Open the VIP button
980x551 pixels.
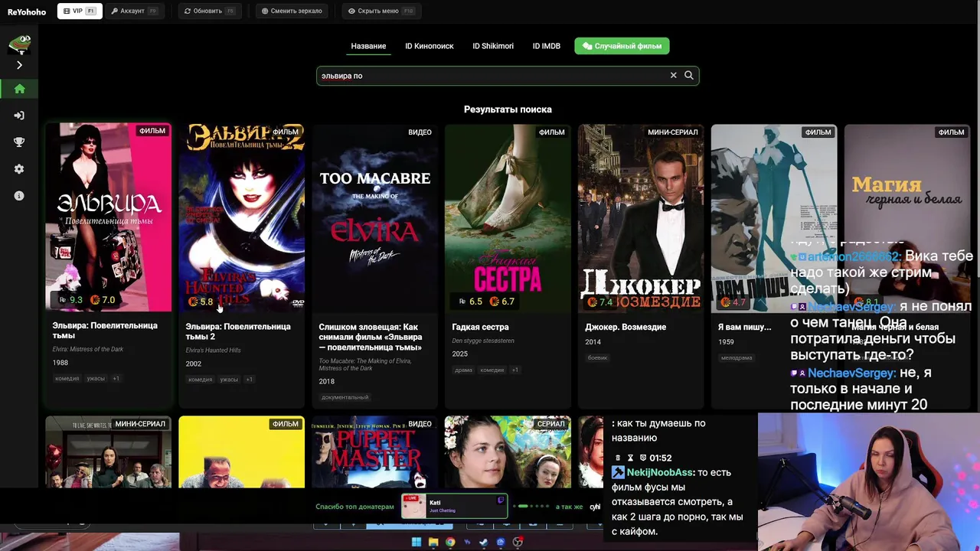pyautogui.click(x=80, y=11)
